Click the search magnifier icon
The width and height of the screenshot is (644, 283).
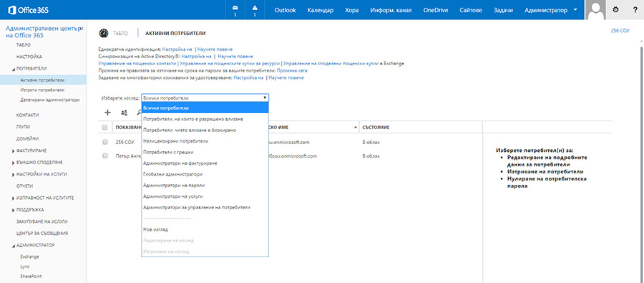click(140, 112)
